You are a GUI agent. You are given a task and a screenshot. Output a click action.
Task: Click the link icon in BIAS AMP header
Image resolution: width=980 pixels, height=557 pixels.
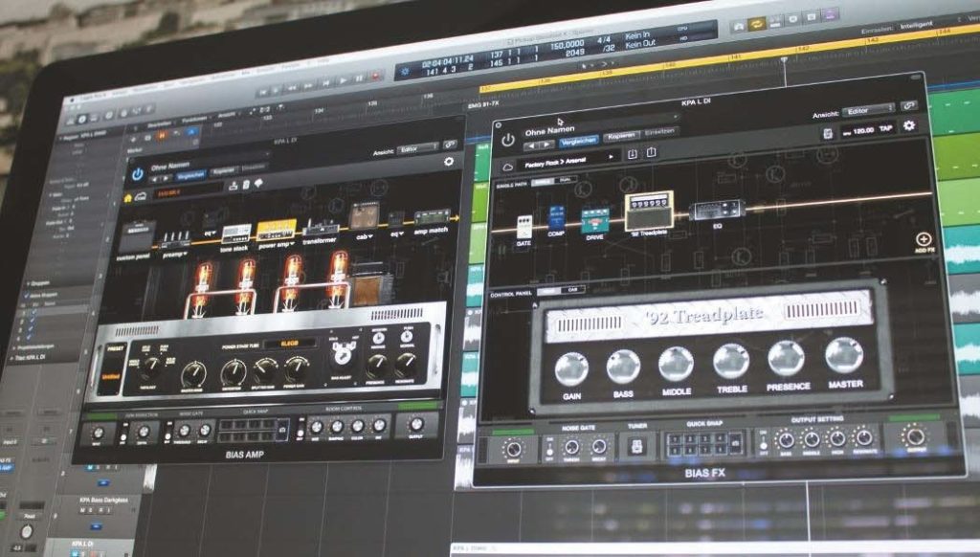tap(450, 145)
